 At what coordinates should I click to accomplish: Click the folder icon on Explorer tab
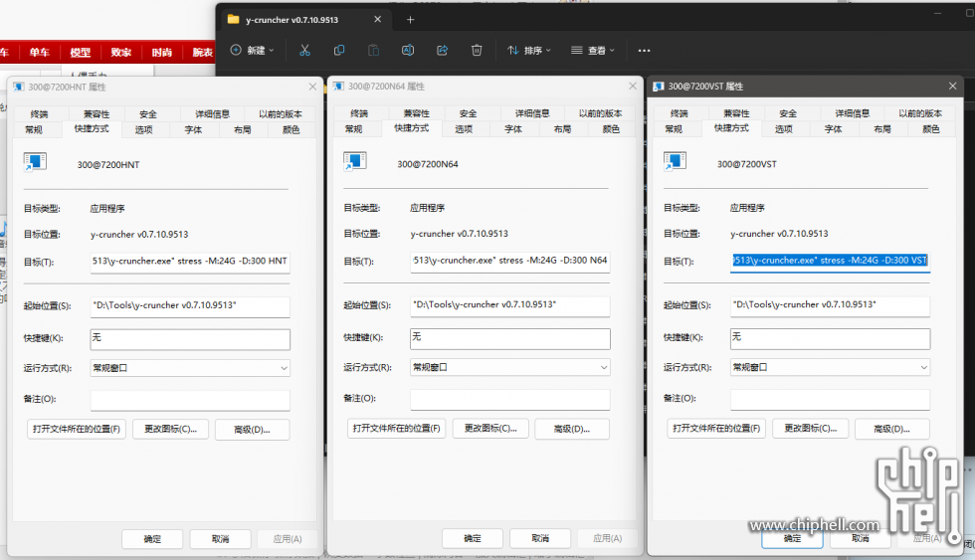234,19
